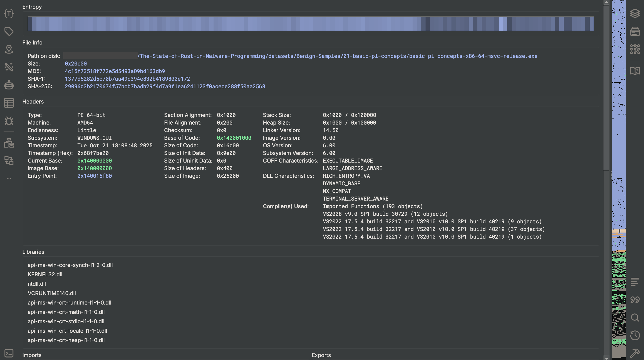Click the SHA-256 hash value
The image size is (644, 360).
(x=165, y=87)
